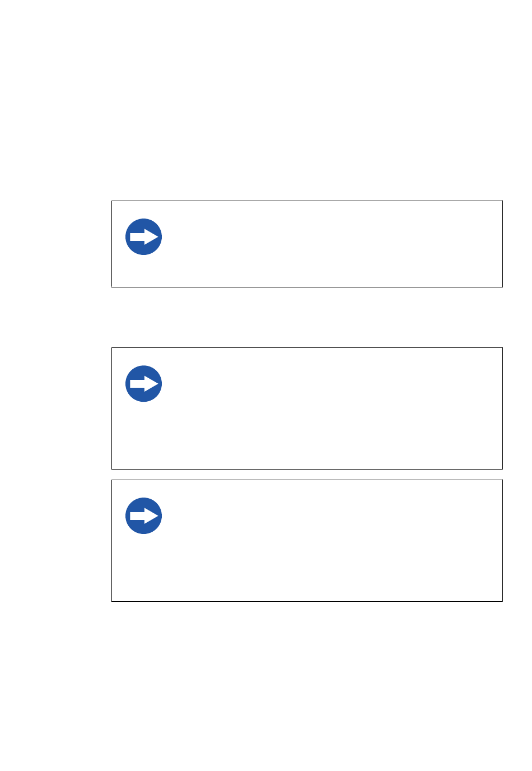
Task: Click the blue arrow icon in the top box
Action: tap(144, 237)
